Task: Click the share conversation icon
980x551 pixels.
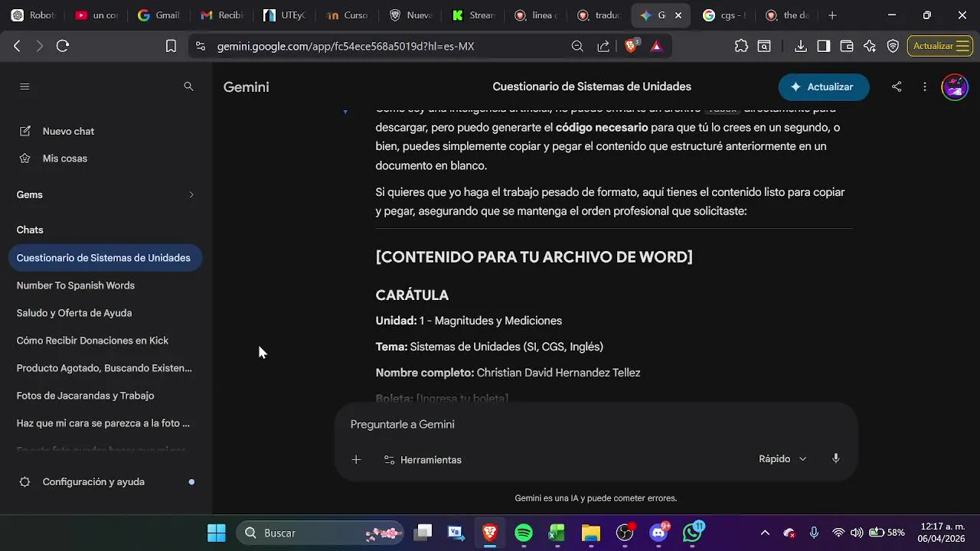Action: pos(897,86)
